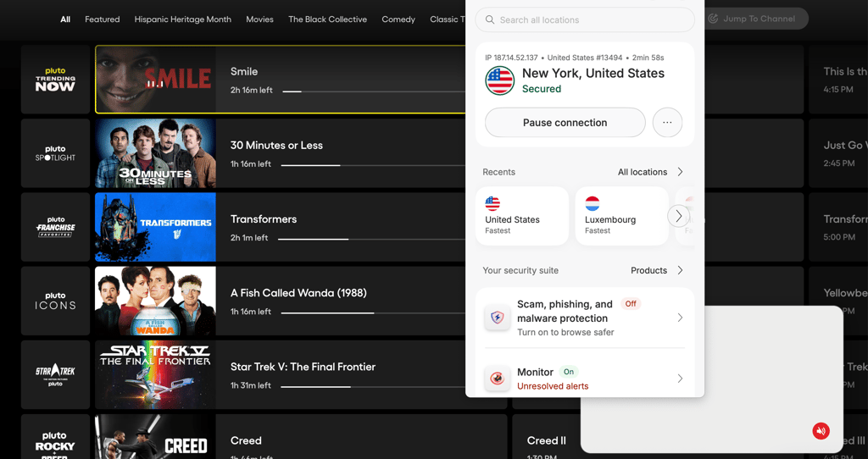Click the Search all locations field
The image size is (868, 459).
(x=585, y=20)
